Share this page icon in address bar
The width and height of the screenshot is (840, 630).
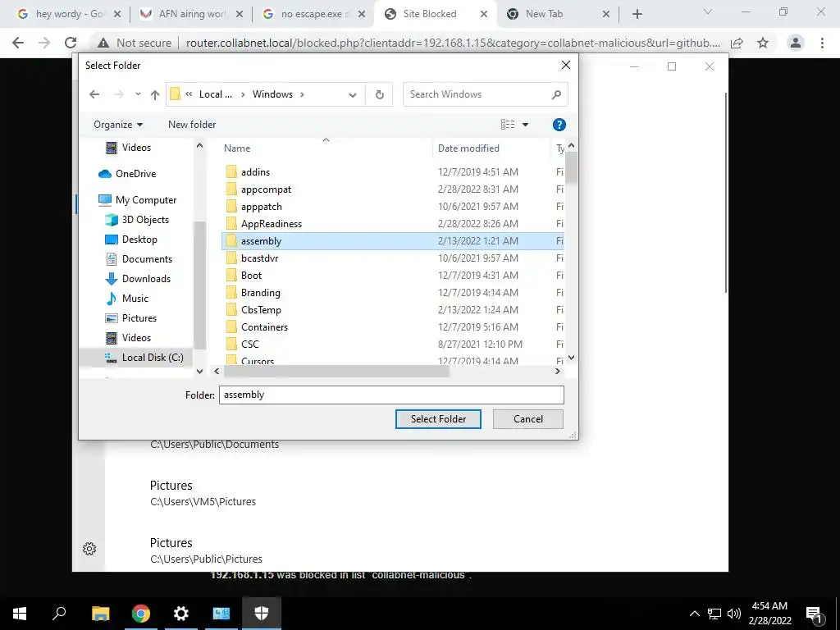[737, 43]
